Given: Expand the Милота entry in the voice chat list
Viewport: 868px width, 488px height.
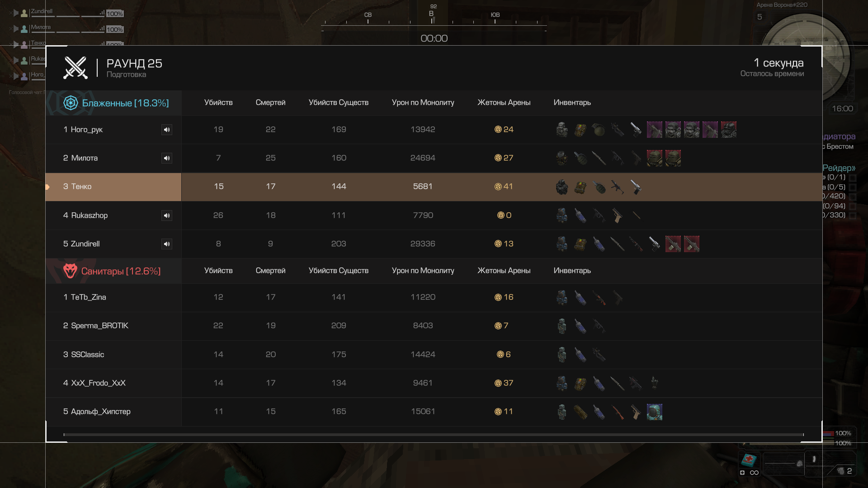Looking at the screenshot, I should 16,29.
